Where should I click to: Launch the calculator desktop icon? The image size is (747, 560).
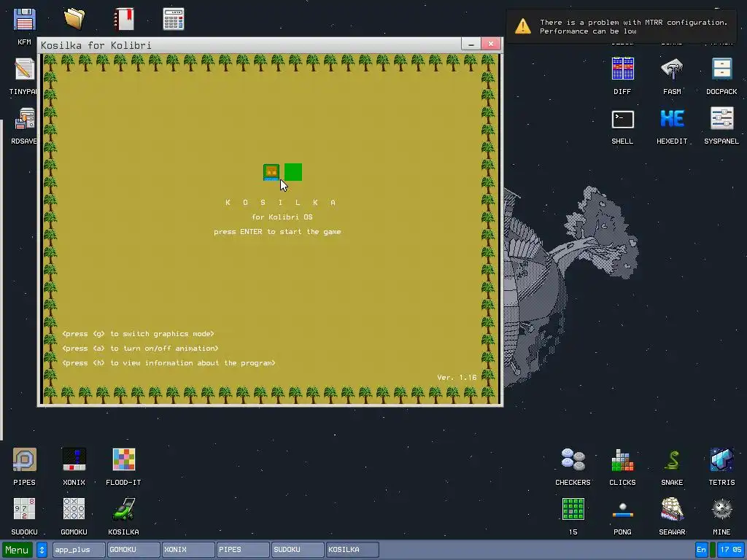pyautogui.click(x=174, y=20)
